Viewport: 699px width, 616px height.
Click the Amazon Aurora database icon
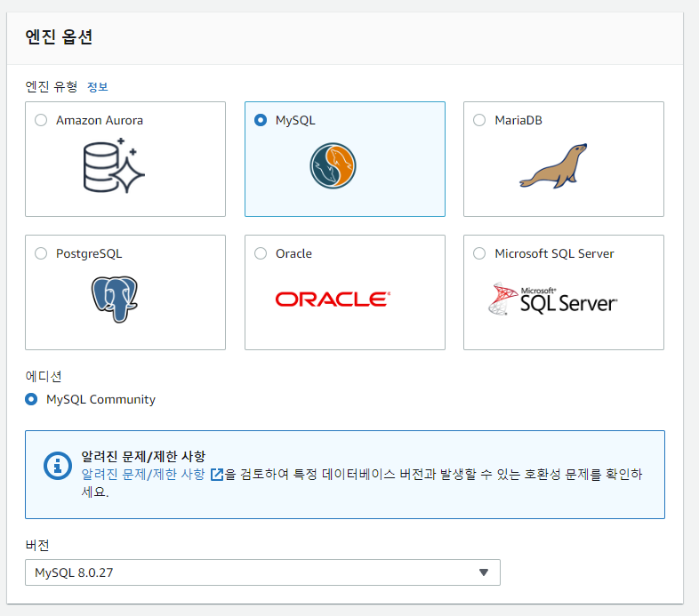click(114, 165)
